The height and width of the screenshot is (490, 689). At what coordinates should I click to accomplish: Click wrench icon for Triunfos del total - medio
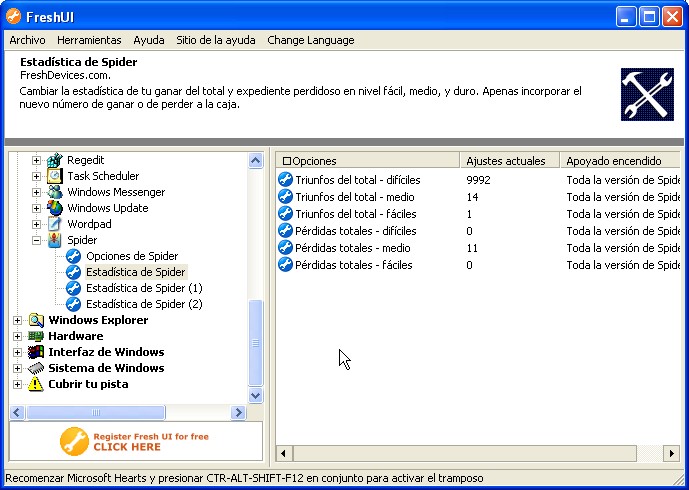(x=285, y=197)
